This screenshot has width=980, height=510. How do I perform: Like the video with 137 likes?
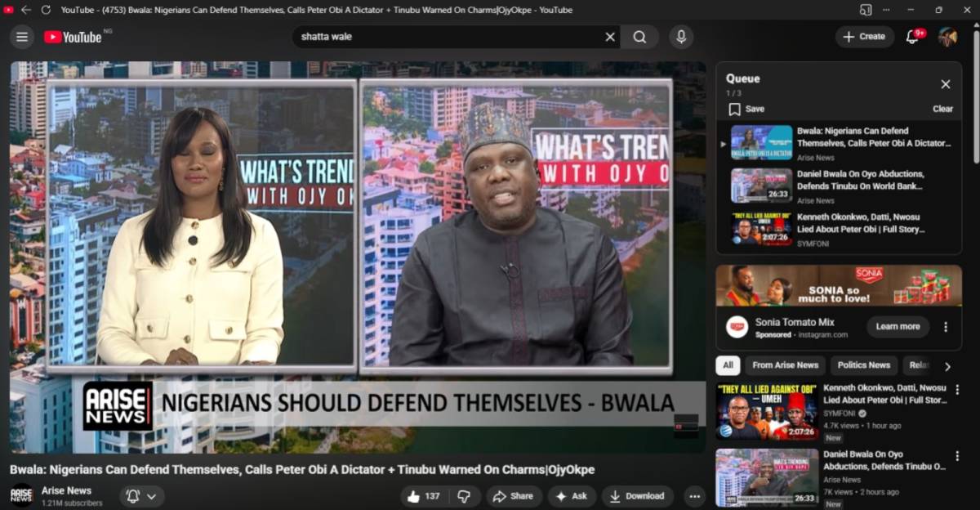tap(424, 496)
